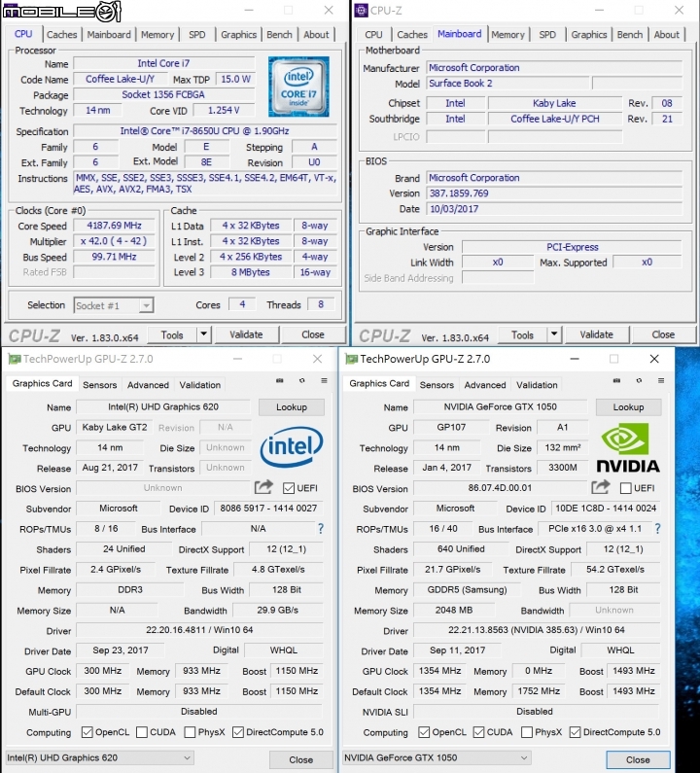Click Driver field in NVIDIA GPU-Z
The width and height of the screenshot is (700, 773).
click(537, 630)
